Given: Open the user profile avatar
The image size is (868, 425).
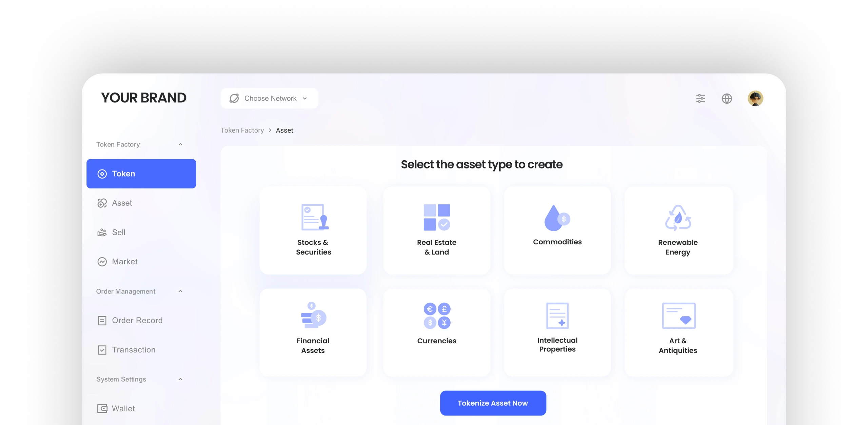Looking at the screenshot, I should click(x=755, y=98).
